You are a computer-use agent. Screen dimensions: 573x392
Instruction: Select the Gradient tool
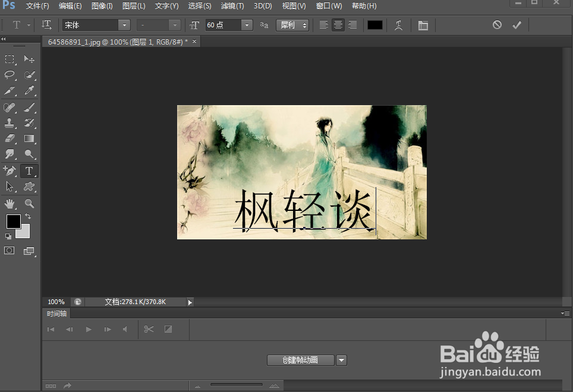[x=29, y=139]
